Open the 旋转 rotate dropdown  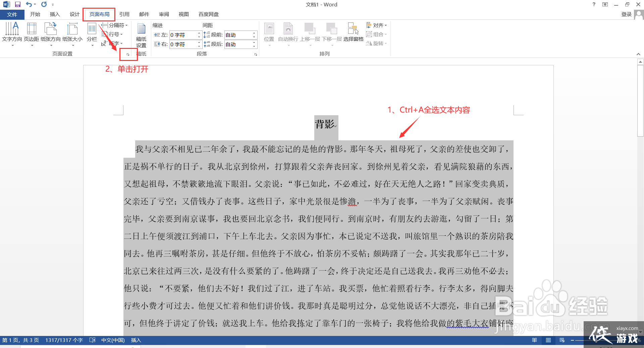(377, 44)
